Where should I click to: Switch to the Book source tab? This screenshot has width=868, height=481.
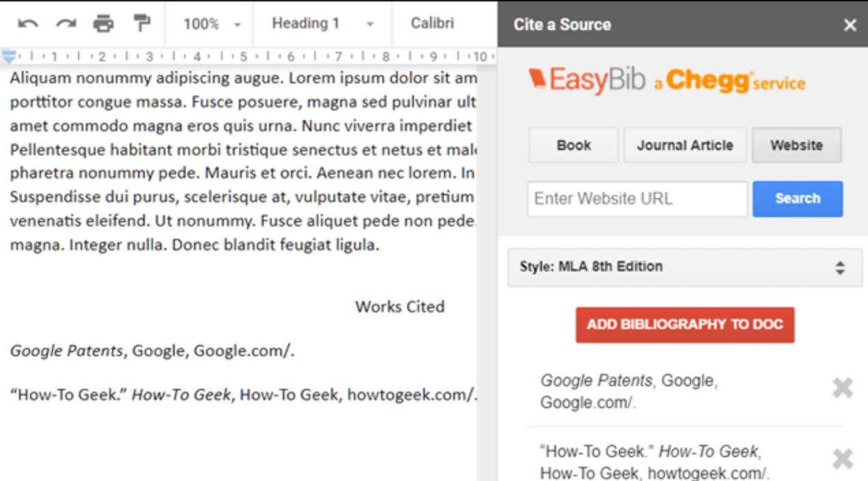(x=574, y=145)
